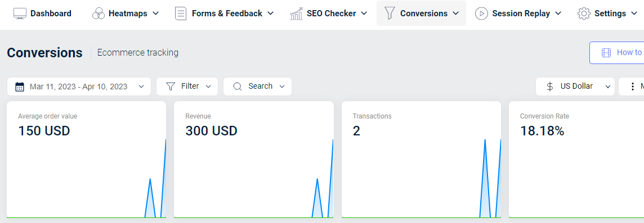Click the Session Replay play icon
This screenshot has height=223, width=644.
pyautogui.click(x=481, y=13)
